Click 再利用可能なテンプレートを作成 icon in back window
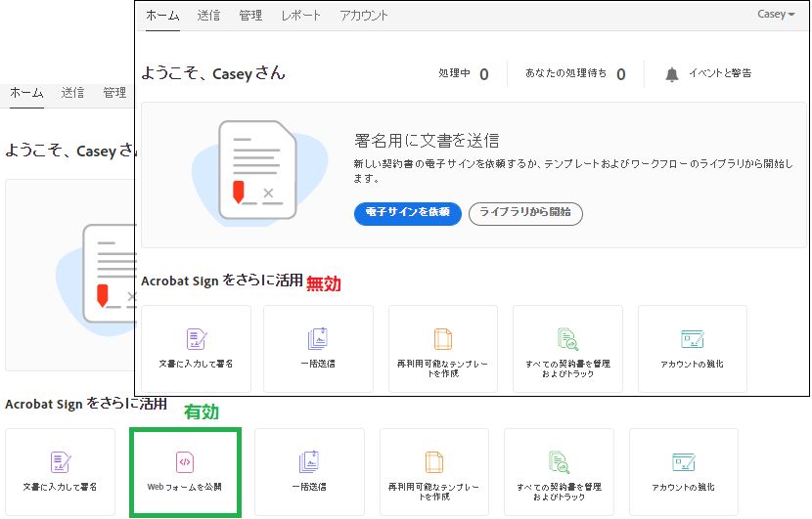Viewport: 812px width, 519px height. tap(434, 461)
